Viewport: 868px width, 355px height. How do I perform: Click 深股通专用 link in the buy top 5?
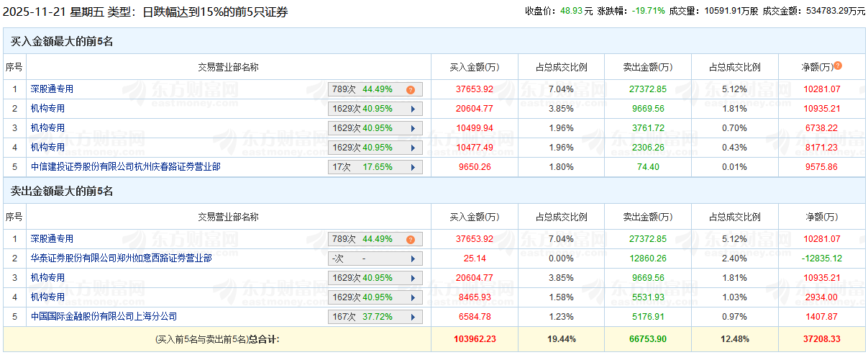(x=51, y=89)
